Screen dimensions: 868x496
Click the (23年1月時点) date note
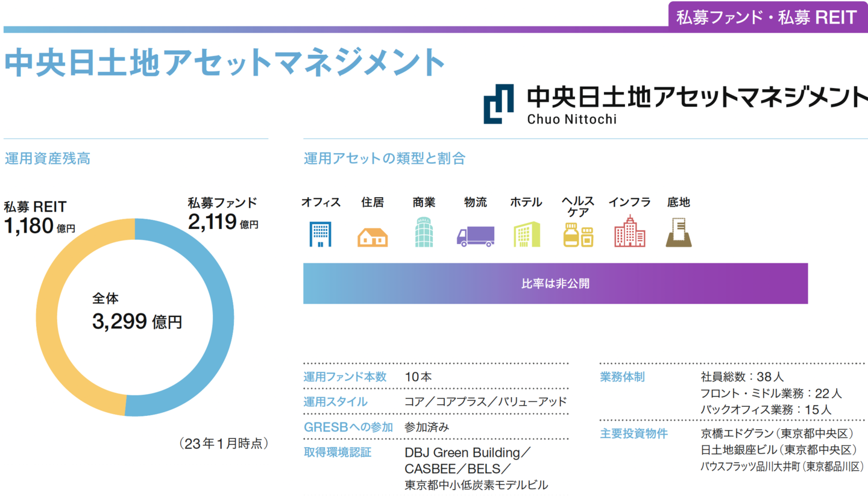[223, 444]
